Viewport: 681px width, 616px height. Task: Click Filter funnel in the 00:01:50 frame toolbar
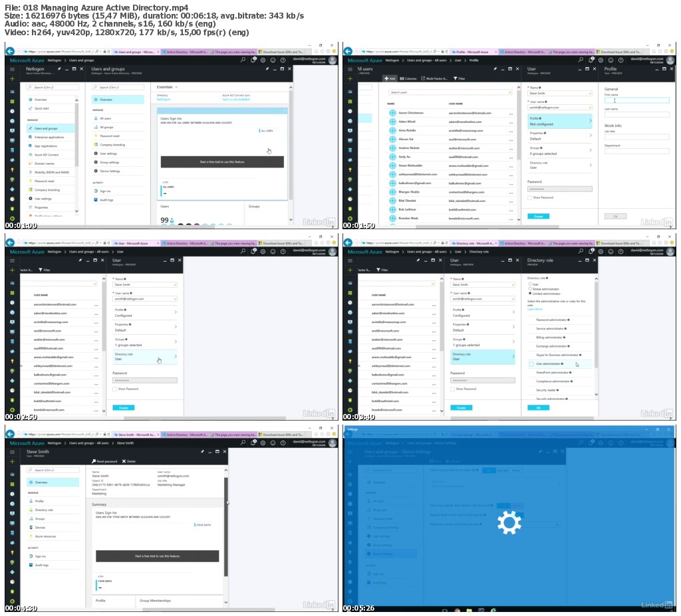(459, 78)
